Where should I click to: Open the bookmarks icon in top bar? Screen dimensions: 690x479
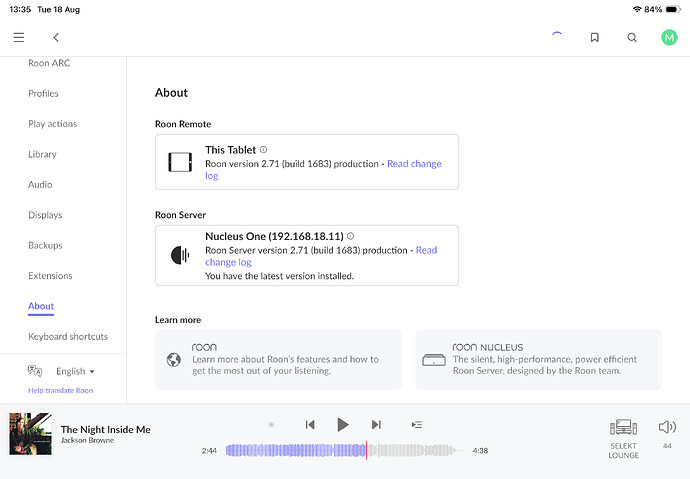(595, 37)
